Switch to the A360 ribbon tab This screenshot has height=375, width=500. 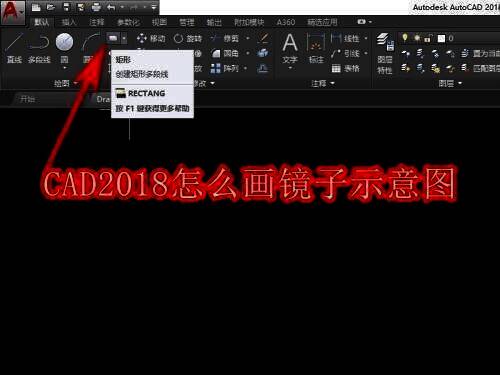(x=286, y=22)
